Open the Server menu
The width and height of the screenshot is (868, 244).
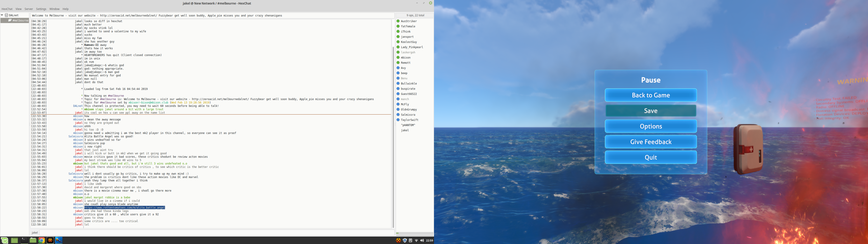pyautogui.click(x=29, y=9)
